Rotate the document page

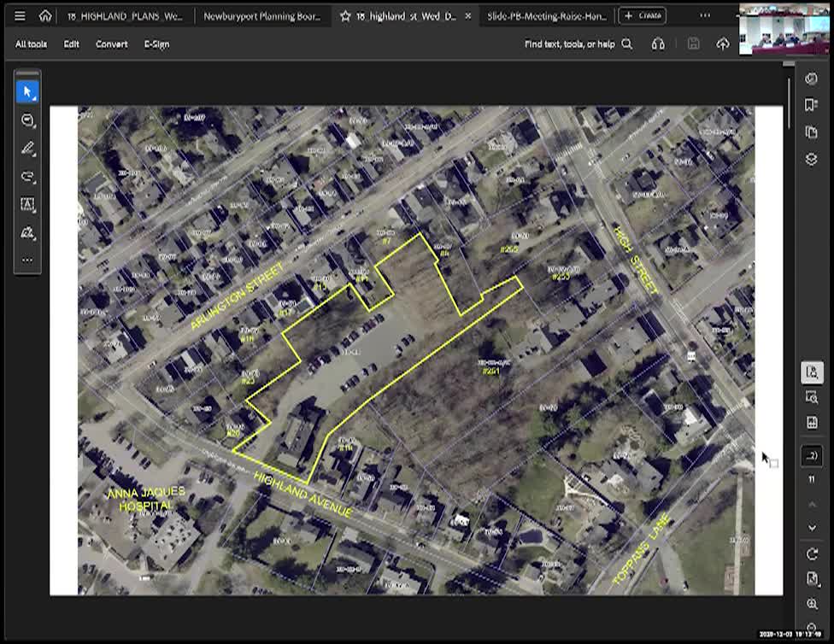[x=810, y=553]
